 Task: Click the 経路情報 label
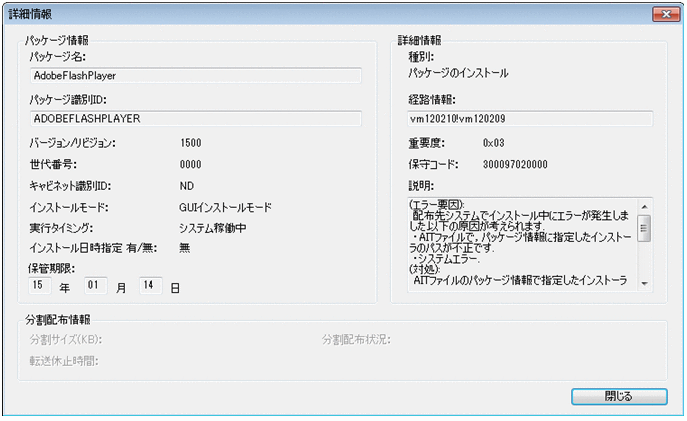point(432,100)
